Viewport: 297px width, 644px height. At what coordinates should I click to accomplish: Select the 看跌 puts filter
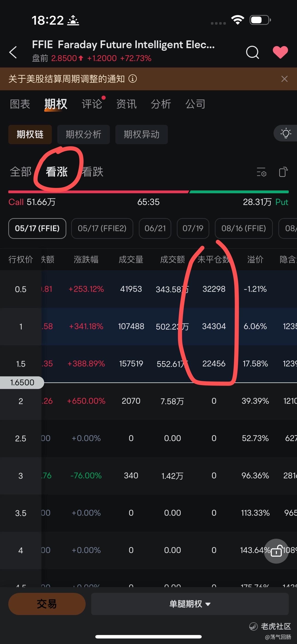93,172
